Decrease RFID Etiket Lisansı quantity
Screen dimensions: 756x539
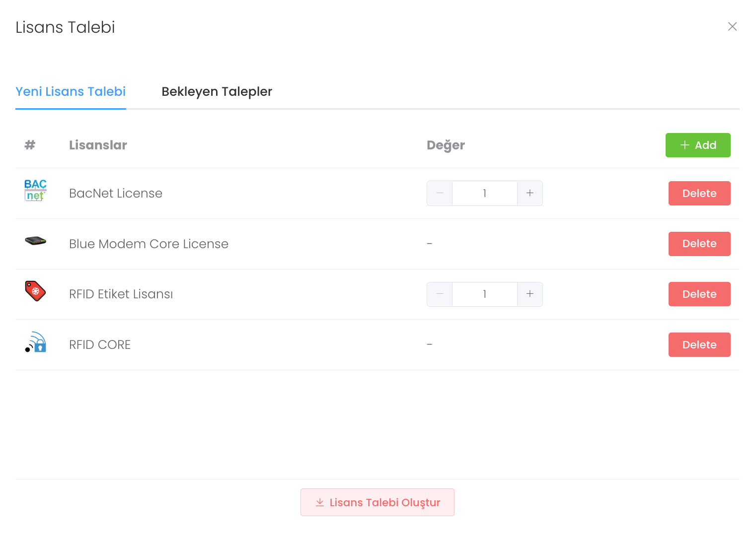point(440,294)
